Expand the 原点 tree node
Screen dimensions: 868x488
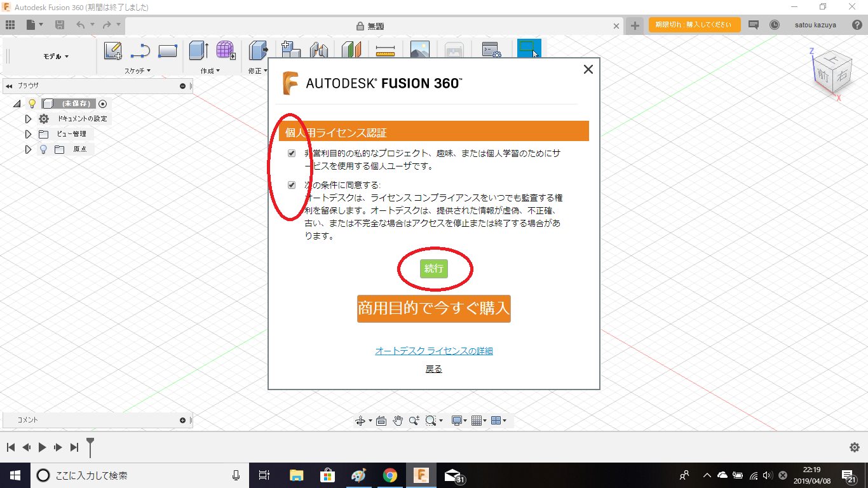[28, 149]
